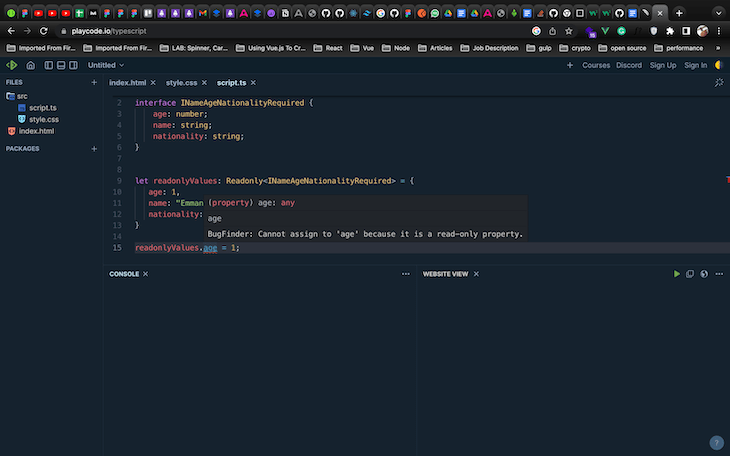This screenshot has height=456, width=730.
Task: Open style.css in the file tree
Action: click(x=38, y=119)
